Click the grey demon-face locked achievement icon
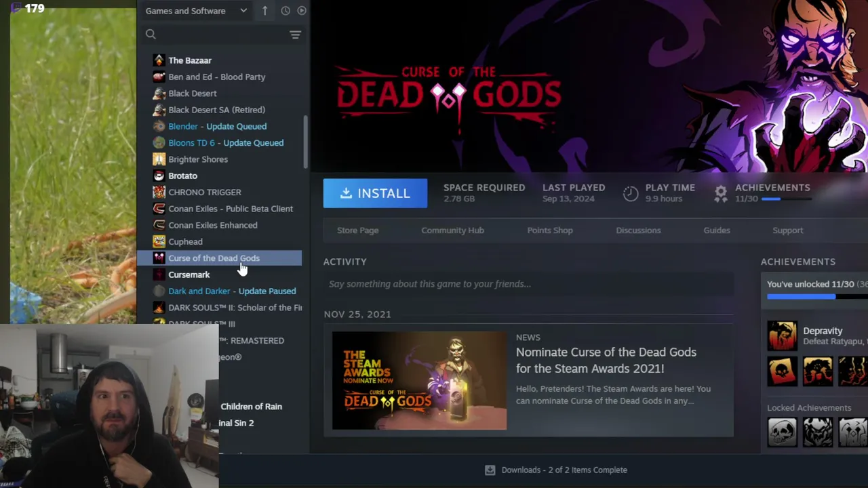This screenshot has height=488, width=868. point(818,432)
